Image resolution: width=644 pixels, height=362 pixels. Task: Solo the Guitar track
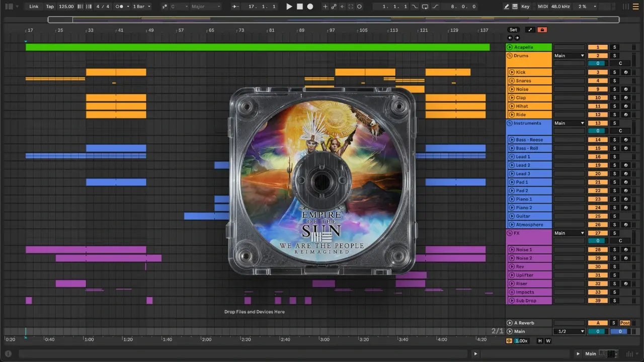(614, 216)
